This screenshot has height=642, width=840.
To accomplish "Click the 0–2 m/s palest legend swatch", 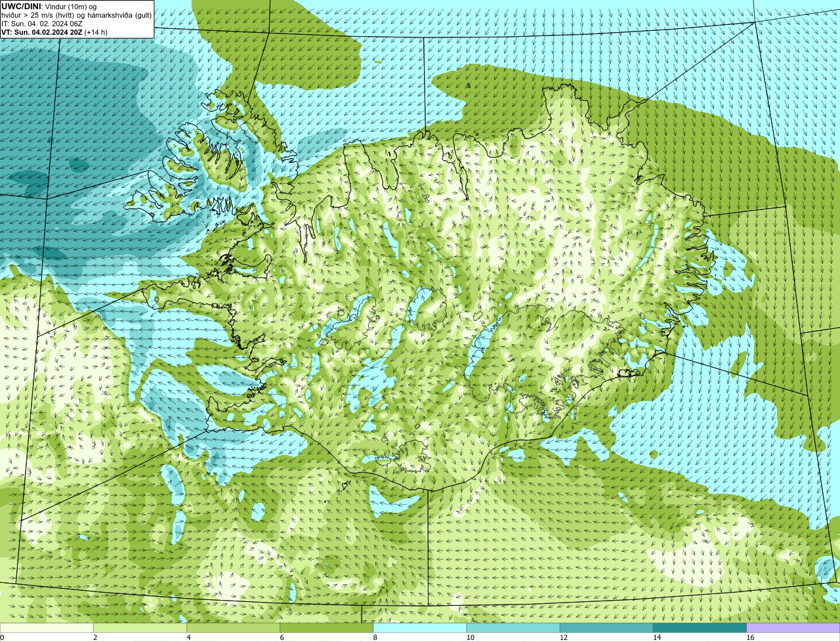I will (x=47, y=628).
